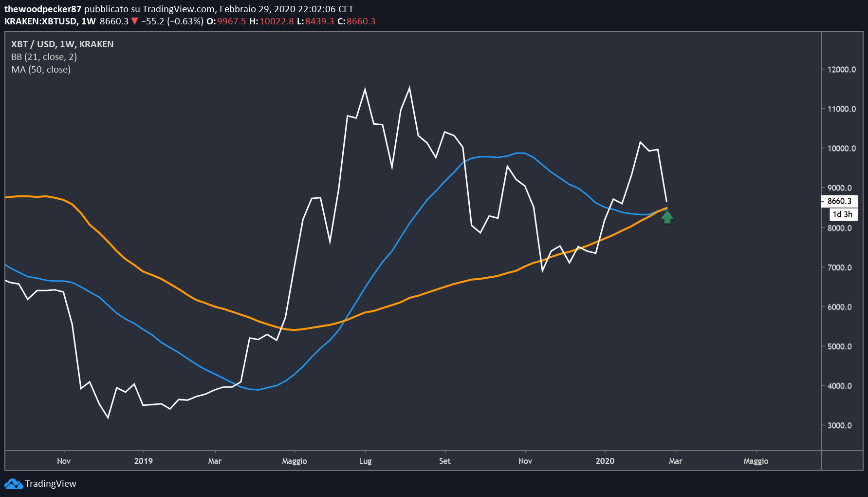The image size is (868, 497).
Task: Click the 5000.0 price axis label
Action: (840, 346)
